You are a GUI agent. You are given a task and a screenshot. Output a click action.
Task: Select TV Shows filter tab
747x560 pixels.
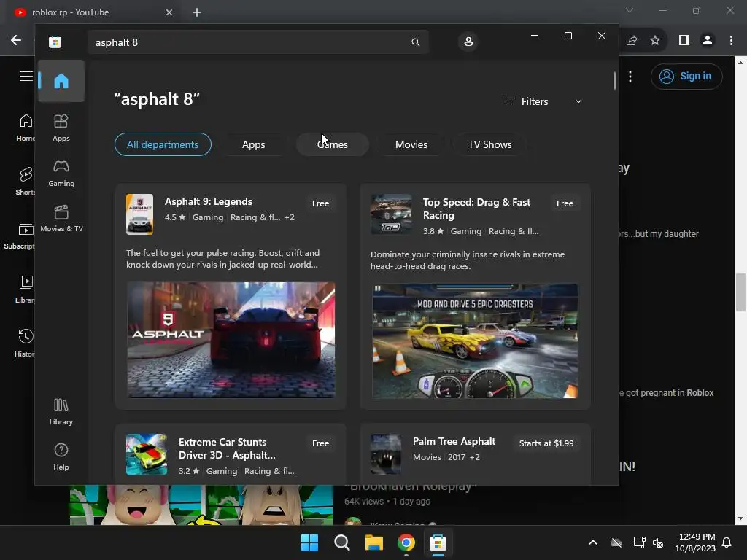(489, 144)
